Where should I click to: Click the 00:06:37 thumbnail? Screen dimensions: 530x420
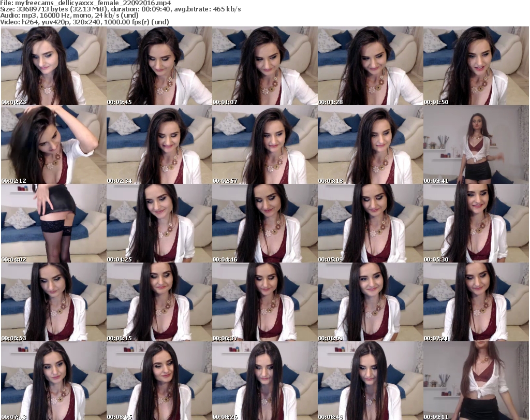point(264,302)
